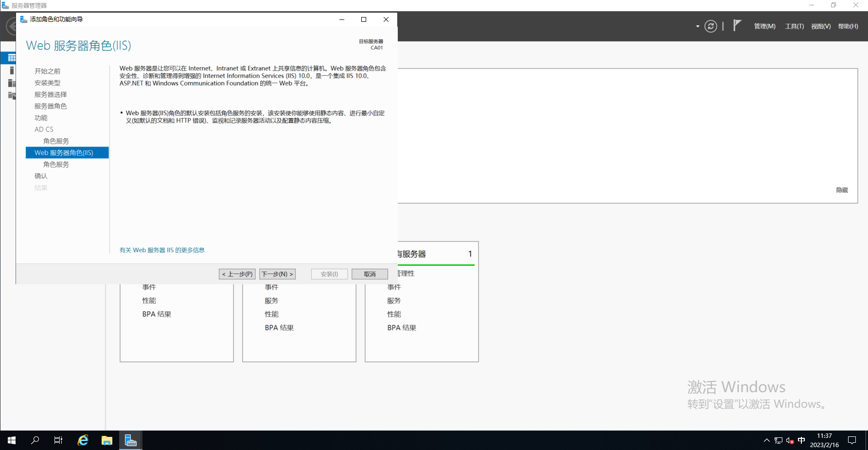
Task: Open the notifications flag icon
Action: (737, 25)
